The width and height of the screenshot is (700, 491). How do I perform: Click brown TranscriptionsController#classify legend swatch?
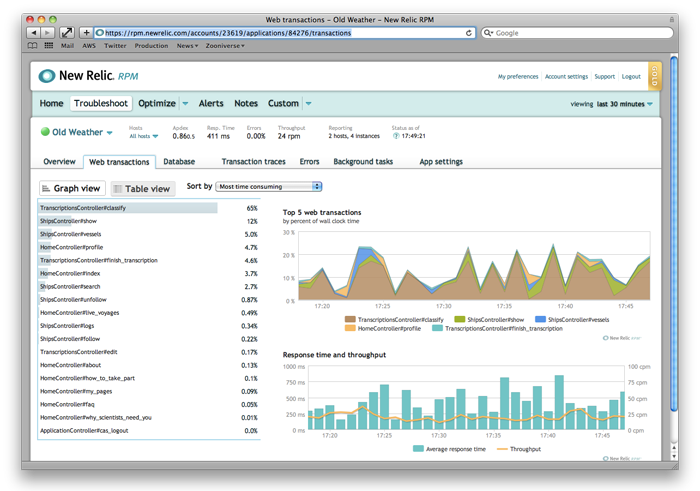click(350, 319)
